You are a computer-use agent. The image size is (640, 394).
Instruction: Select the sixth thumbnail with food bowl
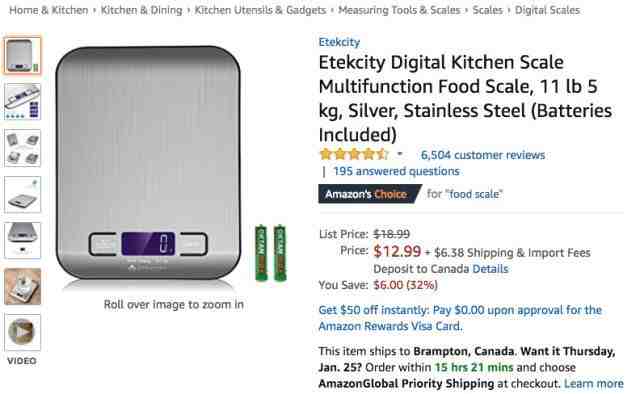click(22, 287)
